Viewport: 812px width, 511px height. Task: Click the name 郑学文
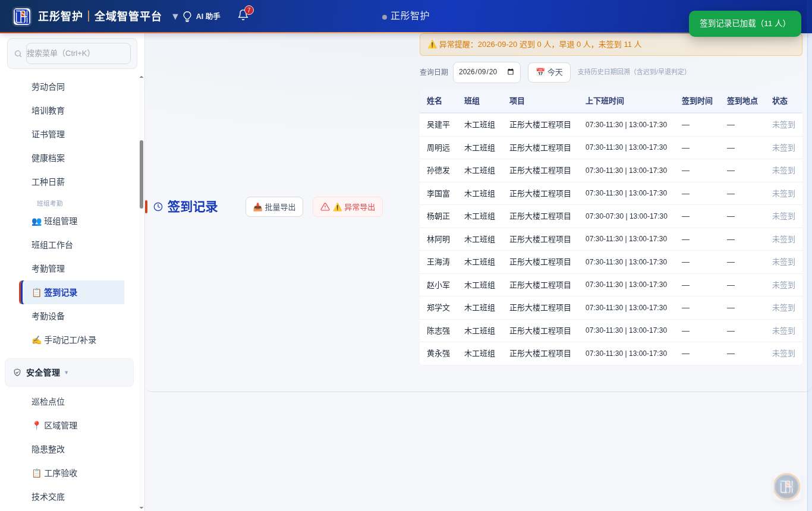pyautogui.click(x=439, y=308)
